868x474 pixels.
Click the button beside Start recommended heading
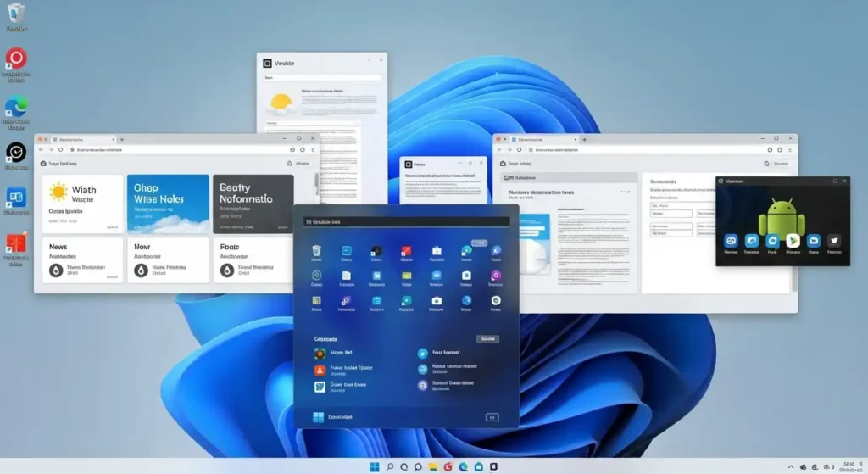(487, 339)
